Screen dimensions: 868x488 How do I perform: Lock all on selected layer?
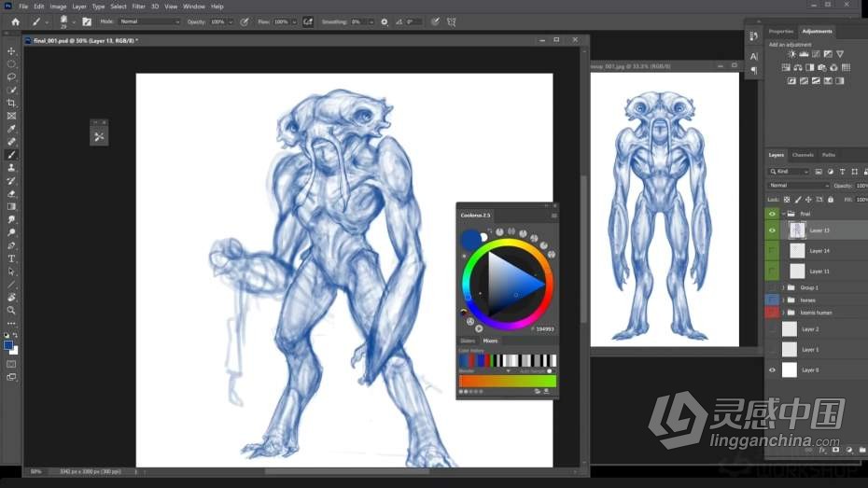(831, 200)
